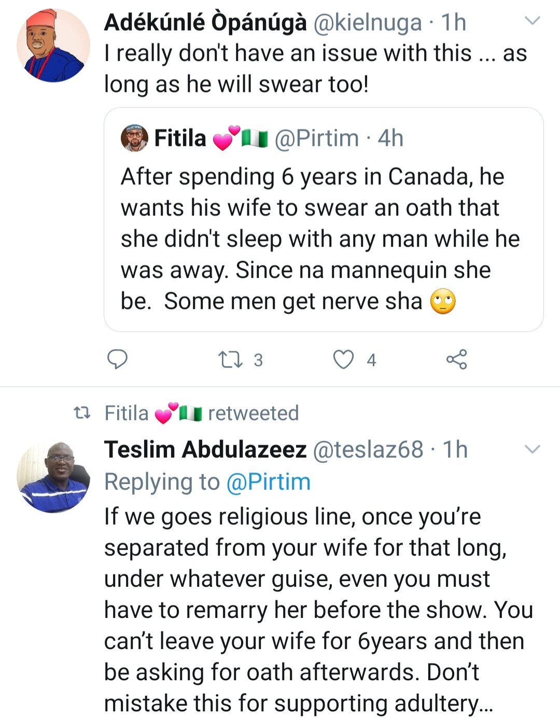Tap the Fitila name in quoted tweet
Viewport: 560px width, 728px height.
click(x=180, y=139)
